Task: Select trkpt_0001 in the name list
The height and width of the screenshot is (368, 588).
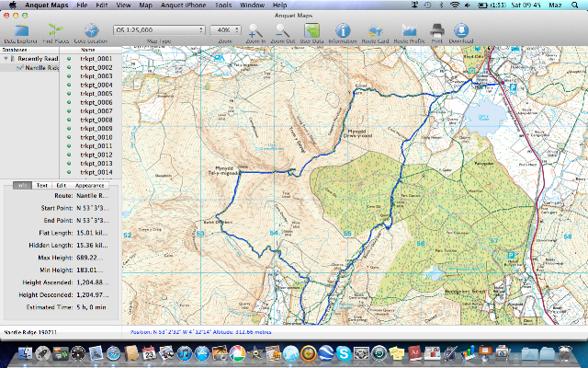Action: tap(96, 59)
